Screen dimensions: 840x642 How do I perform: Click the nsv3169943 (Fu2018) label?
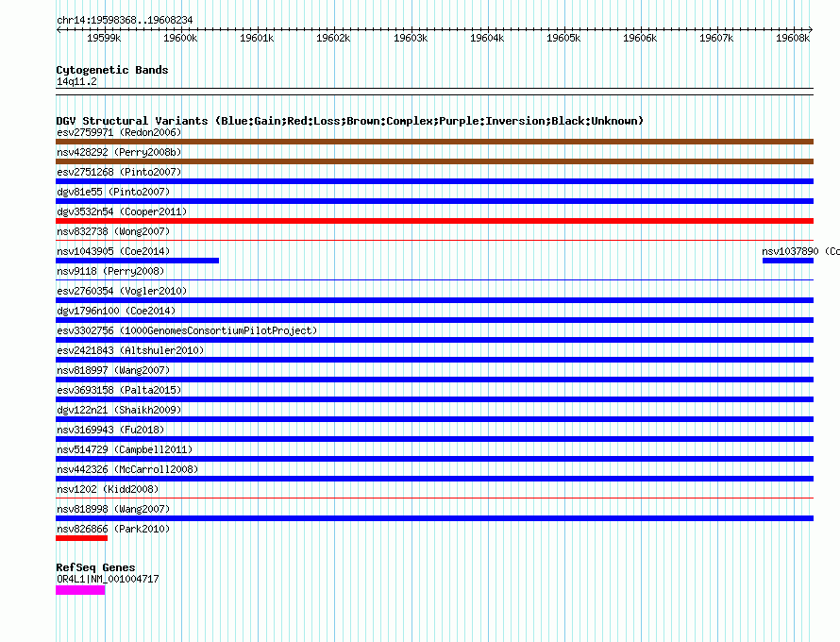110,430
